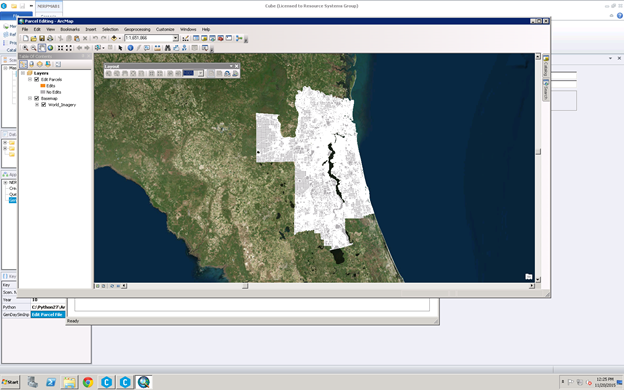This screenshot has height=390, width=624.
Task: Create a new map document
Action: click(25, 38)
